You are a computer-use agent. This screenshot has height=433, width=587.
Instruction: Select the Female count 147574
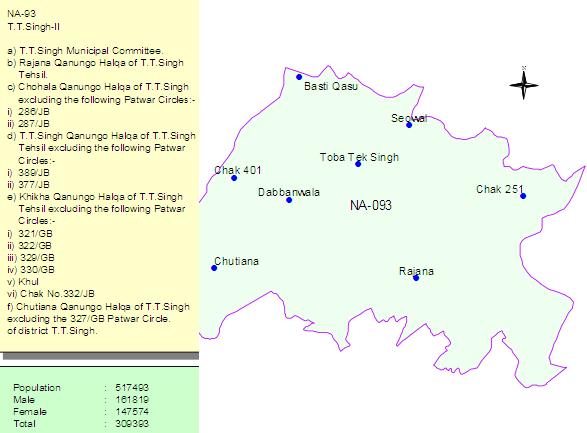[132, 412]
